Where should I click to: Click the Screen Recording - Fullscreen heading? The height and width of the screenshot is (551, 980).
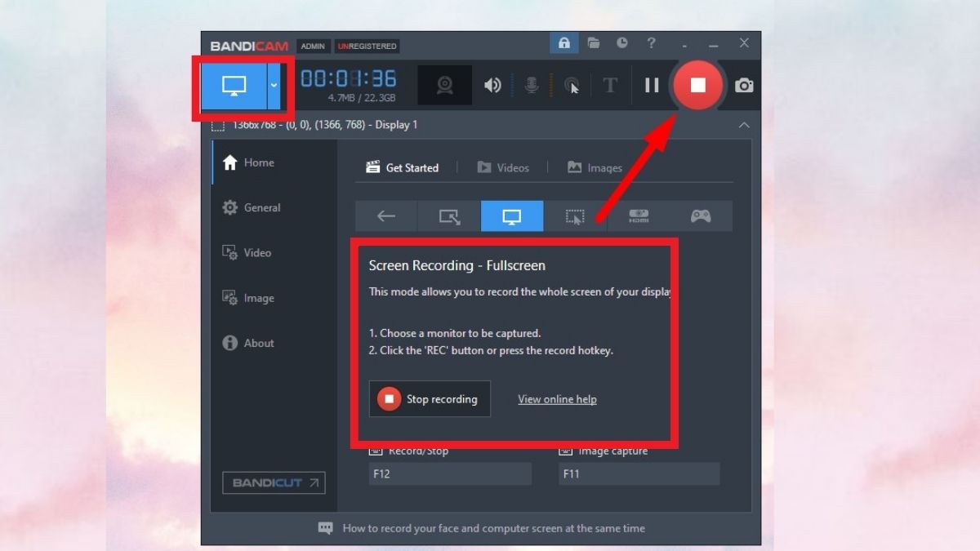pyautogui.click(x=457, y=265)
